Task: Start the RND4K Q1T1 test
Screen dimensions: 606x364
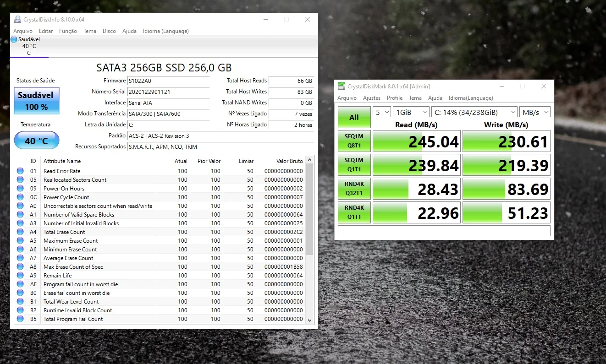Action: tap(354, 213)
